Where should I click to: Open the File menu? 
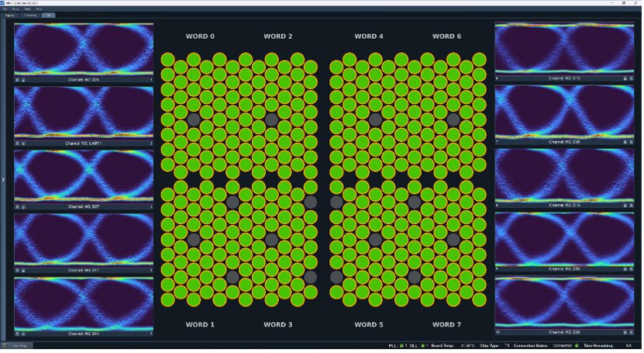pos(4,9)
